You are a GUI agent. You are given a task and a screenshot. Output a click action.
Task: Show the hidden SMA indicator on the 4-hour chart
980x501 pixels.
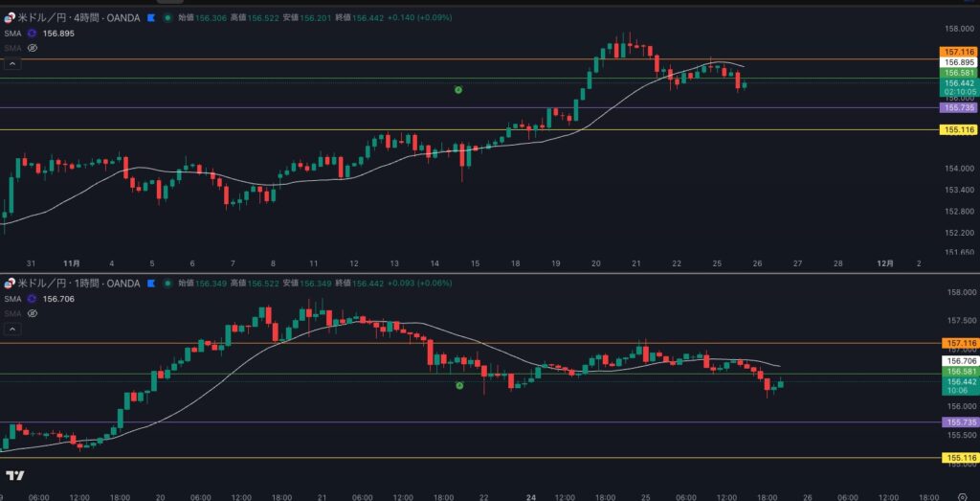coord(32,47)
